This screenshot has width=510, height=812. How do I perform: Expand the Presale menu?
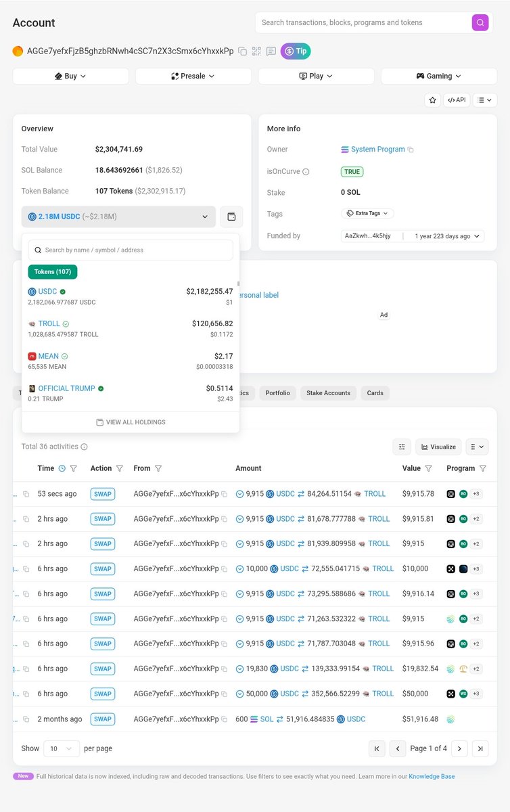193,76
